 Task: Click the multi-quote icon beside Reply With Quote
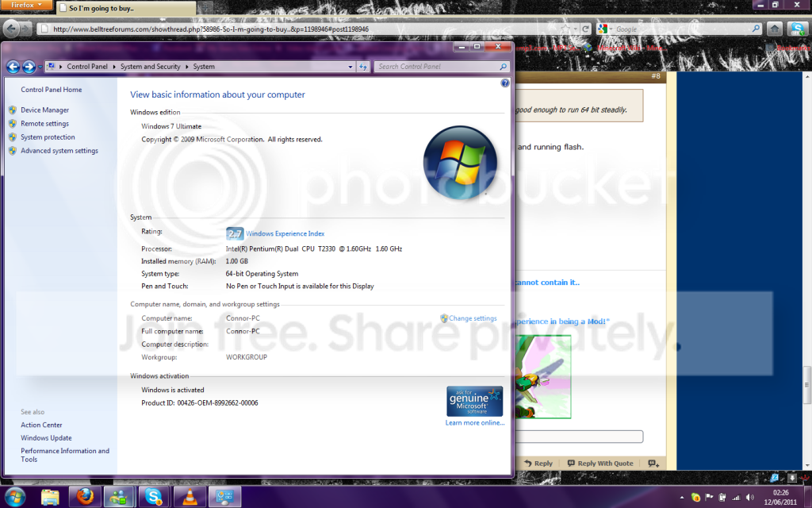click(653, 464)
